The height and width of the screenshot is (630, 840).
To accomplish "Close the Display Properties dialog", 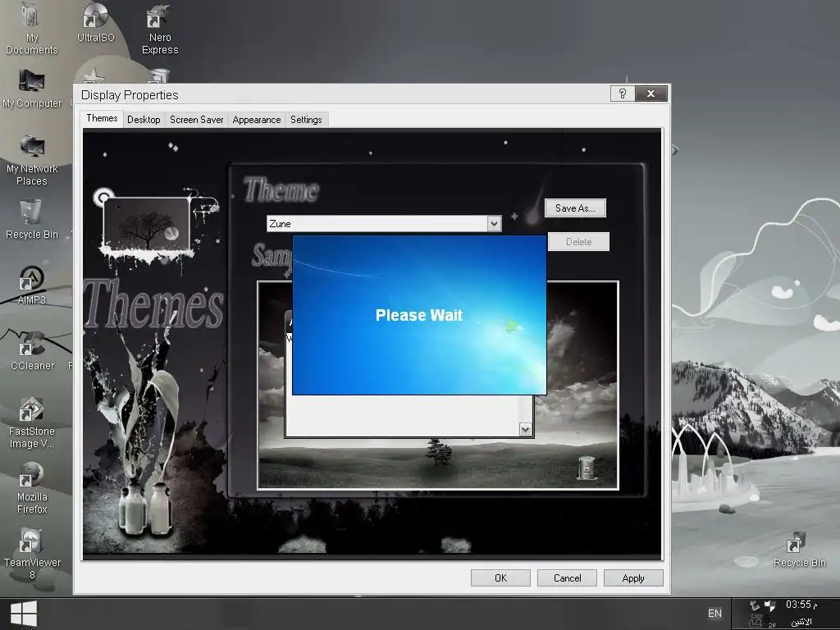I will click(651, 94).
